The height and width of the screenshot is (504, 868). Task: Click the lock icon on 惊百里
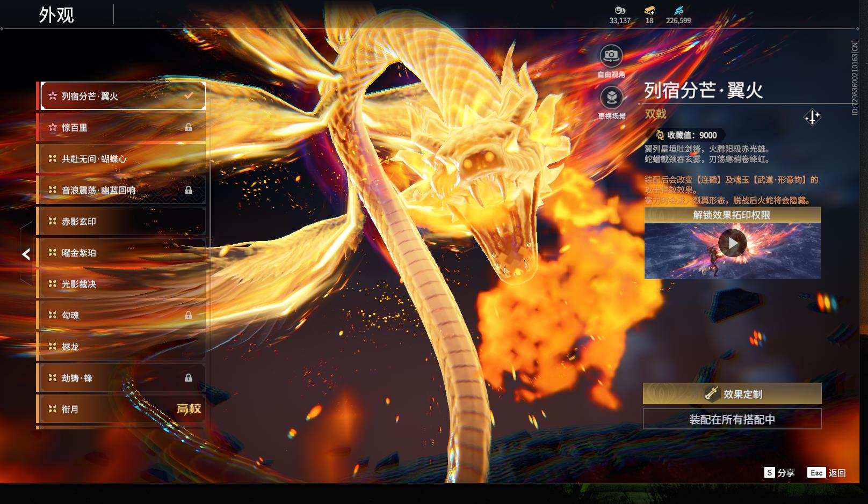(x=189, y=127)
